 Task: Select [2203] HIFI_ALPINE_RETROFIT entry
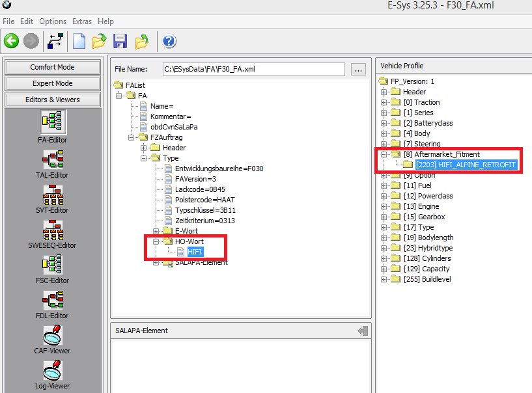466,165
